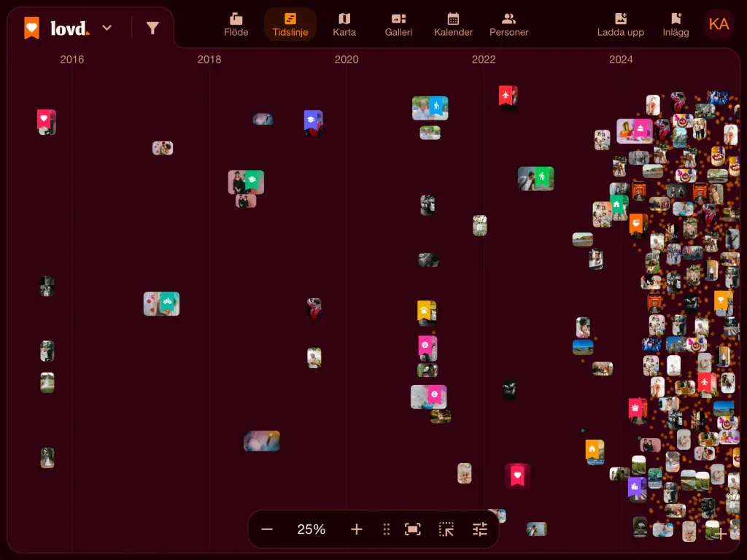Create a new Inlägg post
The image size is (747, 560).
click(676, 25)
